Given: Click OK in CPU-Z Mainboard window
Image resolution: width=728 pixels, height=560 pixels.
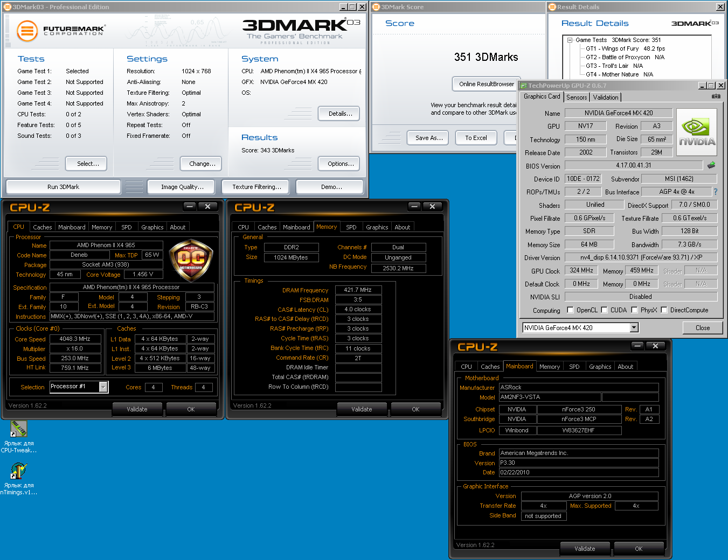Looking at the screenshot, I should pyautogui.click(x=639, y=549).
